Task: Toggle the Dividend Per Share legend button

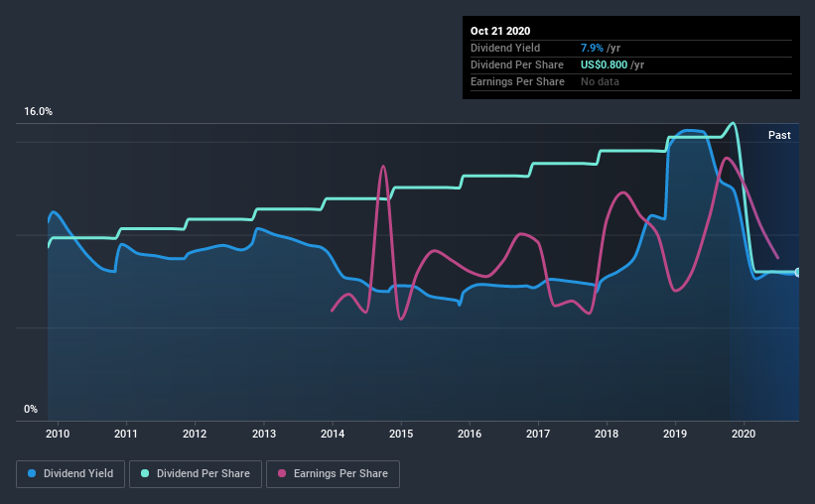Action: 196,474
